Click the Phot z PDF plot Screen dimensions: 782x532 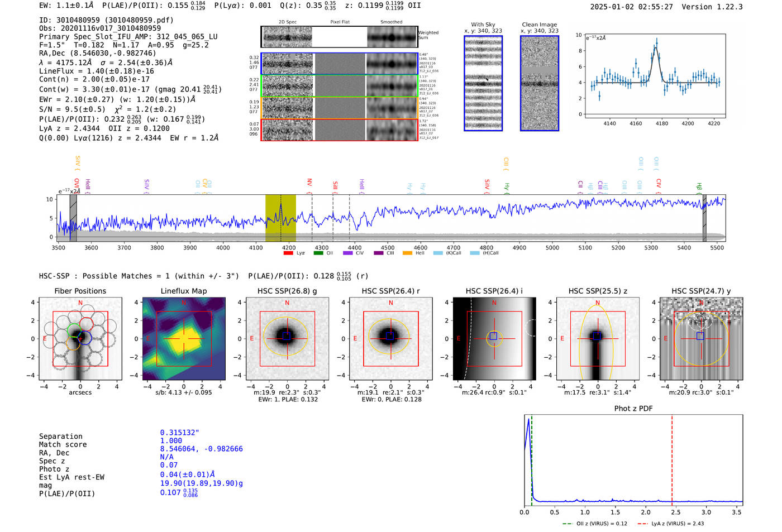pyautogui.click(x=633, y=459)
